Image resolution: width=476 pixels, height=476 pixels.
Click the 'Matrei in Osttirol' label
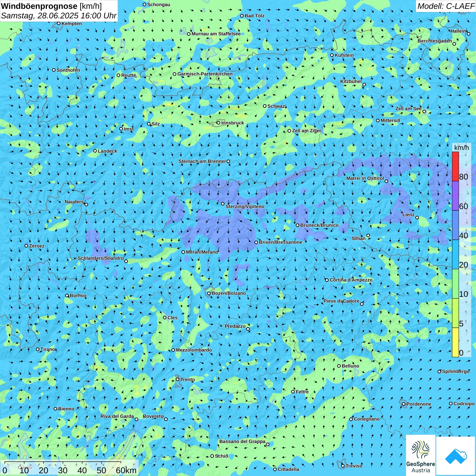(365, 178)
